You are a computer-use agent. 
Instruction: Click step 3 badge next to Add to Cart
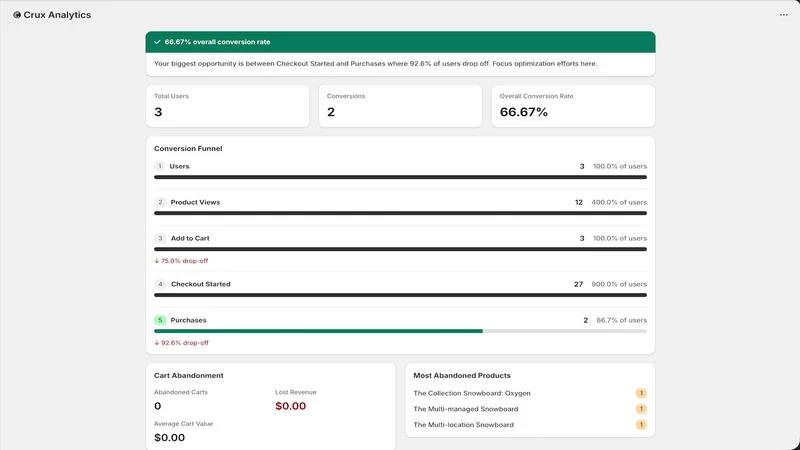pyautogui.click(x=160, y=238)
